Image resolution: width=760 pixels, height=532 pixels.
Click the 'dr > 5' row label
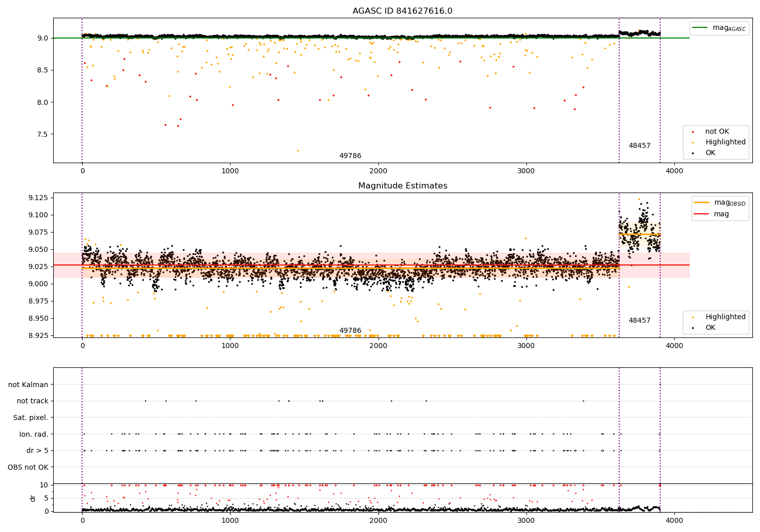[x=37, y=451]
